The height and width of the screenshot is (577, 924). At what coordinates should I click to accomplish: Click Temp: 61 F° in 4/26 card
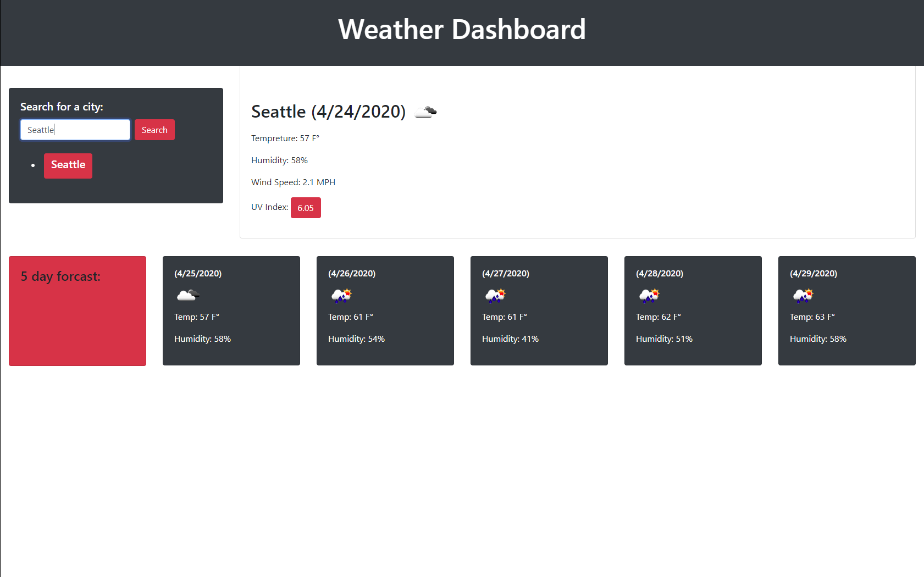pos(351,317)
